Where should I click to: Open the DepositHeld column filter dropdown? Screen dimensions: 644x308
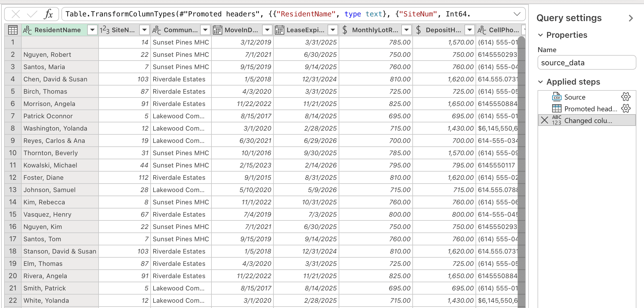[x=469, y=30]
